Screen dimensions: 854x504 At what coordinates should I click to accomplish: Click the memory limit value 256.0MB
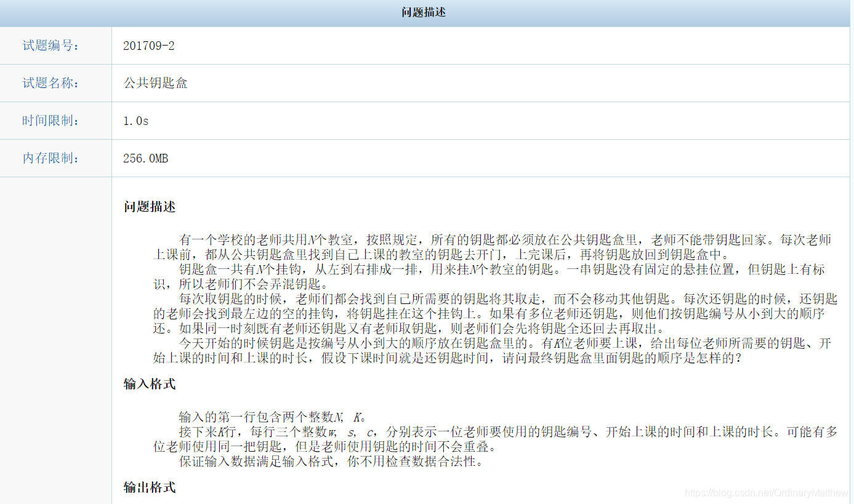click(x=146, y=158)
